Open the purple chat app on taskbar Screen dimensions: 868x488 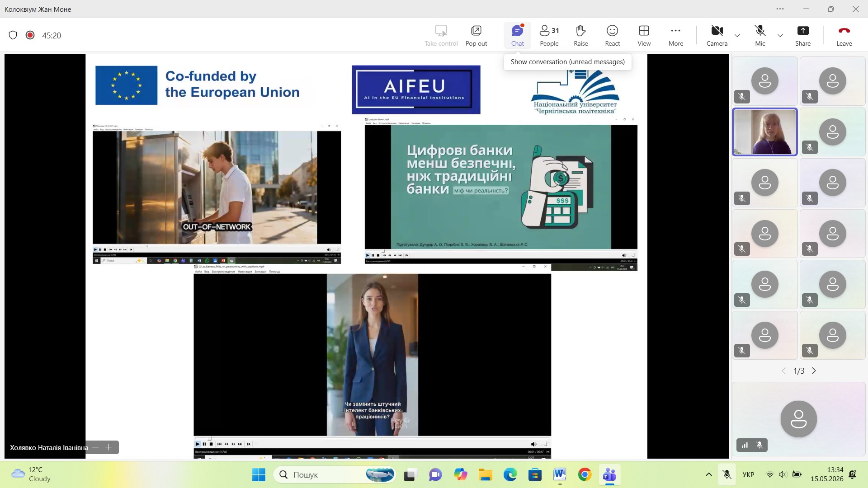(435, 475)
